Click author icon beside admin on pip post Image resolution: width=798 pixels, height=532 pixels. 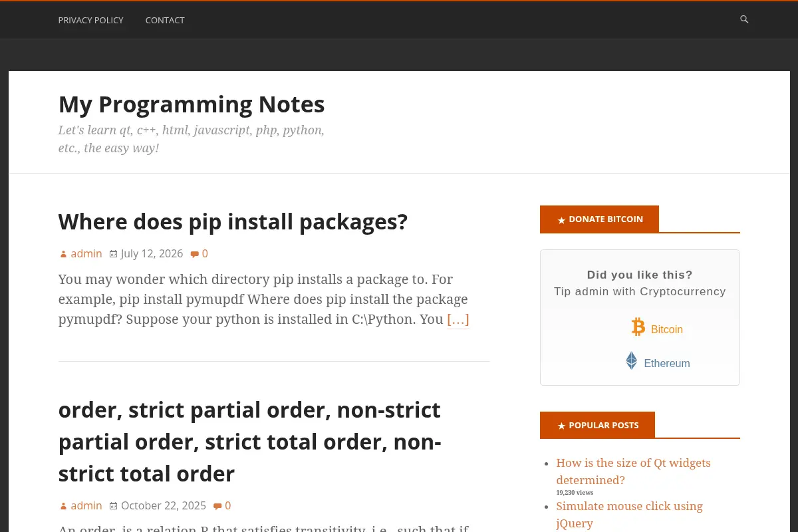(x=63, y=254)
